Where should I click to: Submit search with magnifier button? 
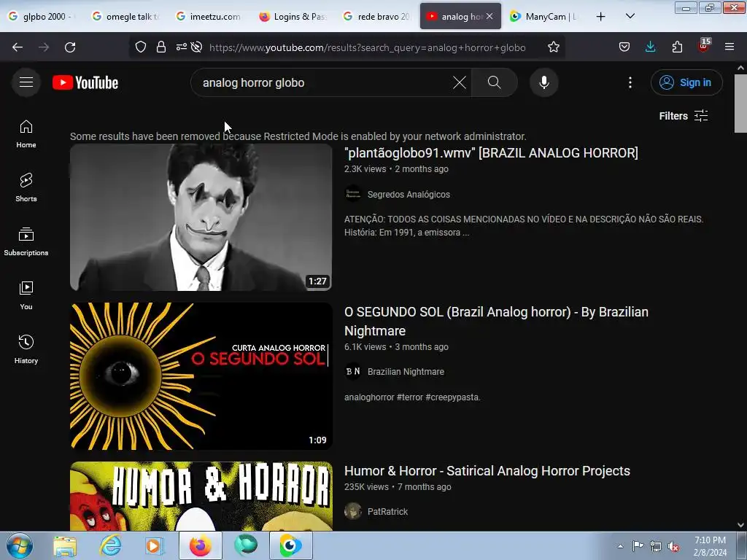tap(494, 82)
